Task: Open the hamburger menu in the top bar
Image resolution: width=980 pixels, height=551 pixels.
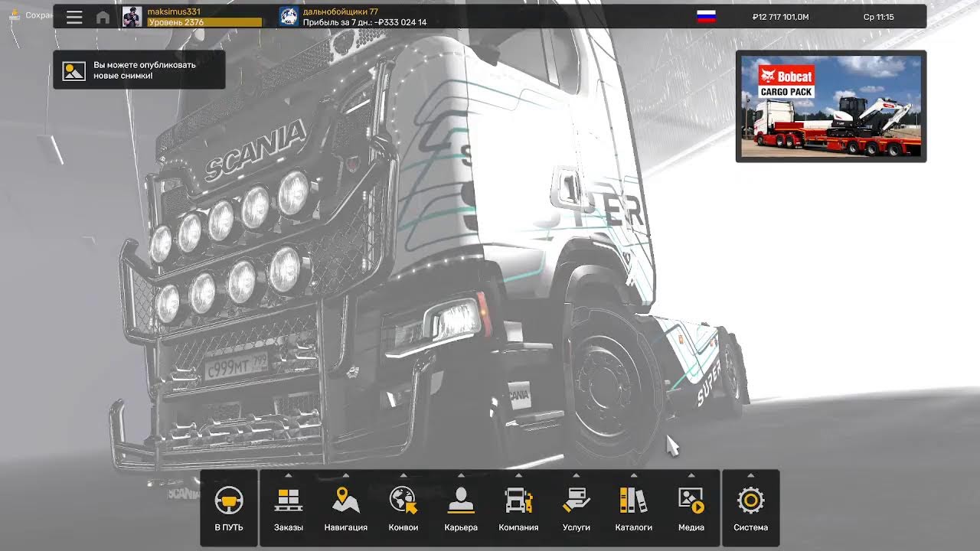Action: coord(74,17)
